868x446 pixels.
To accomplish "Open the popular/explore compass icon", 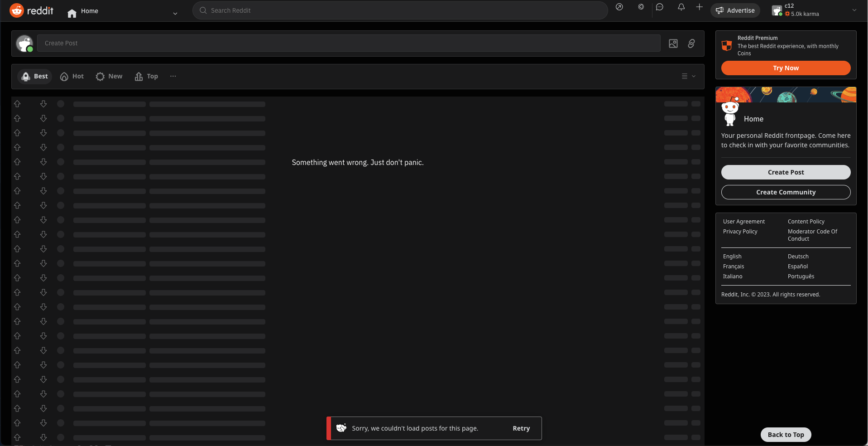I will click(x=619, y=7).
